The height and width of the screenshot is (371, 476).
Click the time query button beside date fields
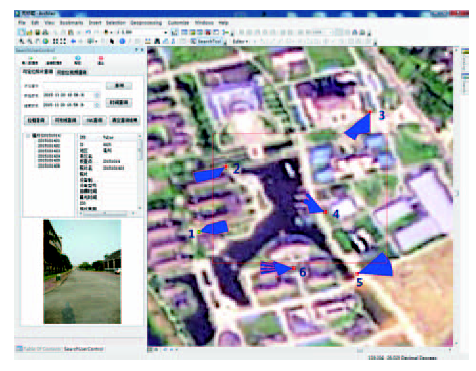pos(119,102)
